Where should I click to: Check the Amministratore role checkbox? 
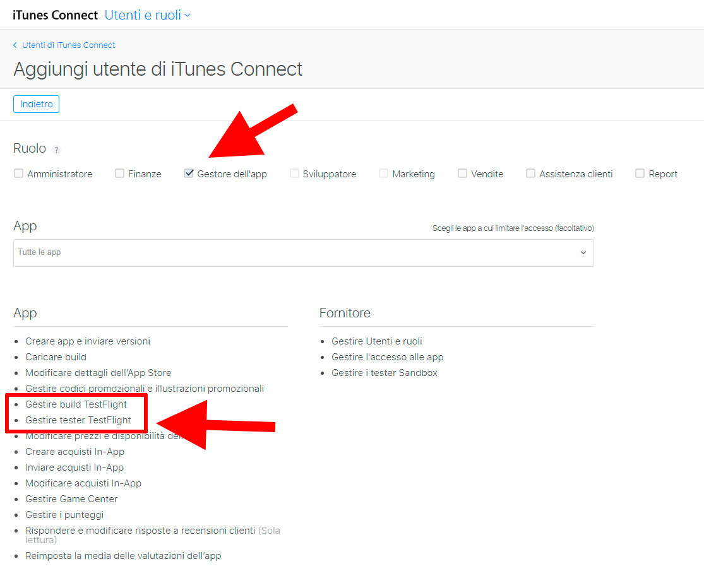click(x=18, y=173)
